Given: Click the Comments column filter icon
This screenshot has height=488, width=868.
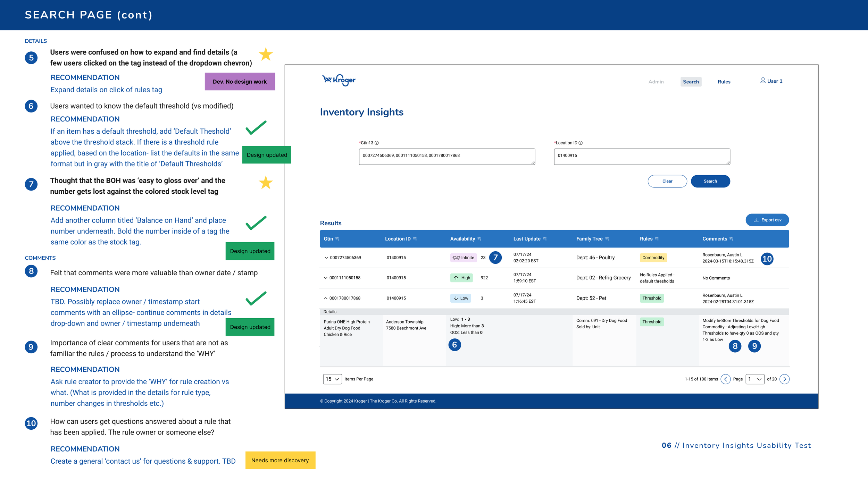Looking at the screenshot, I should pos(731,239).
